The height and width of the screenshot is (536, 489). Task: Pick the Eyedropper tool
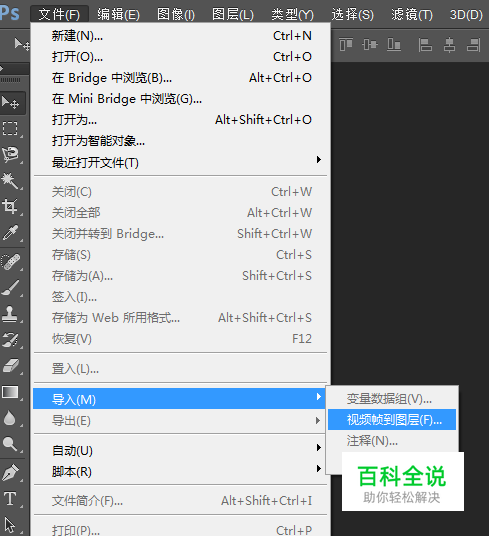pyautogui.click(x=10, y=232)
